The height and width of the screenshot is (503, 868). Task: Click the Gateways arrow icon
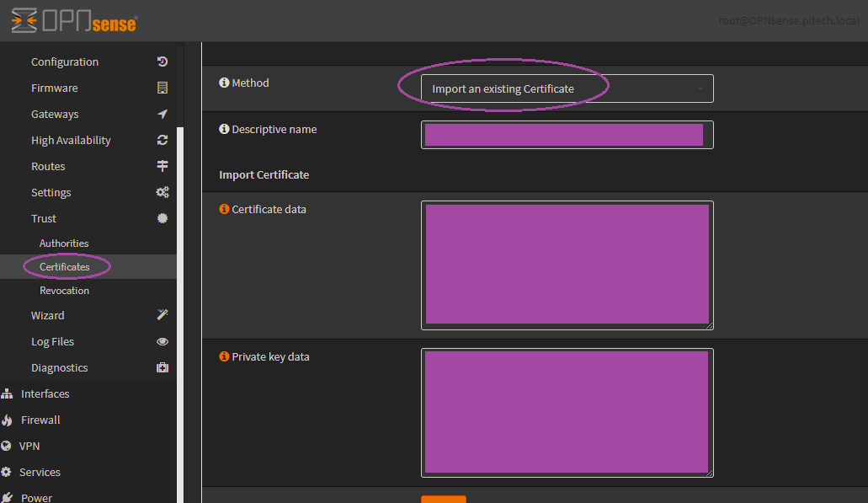(162, 114)
